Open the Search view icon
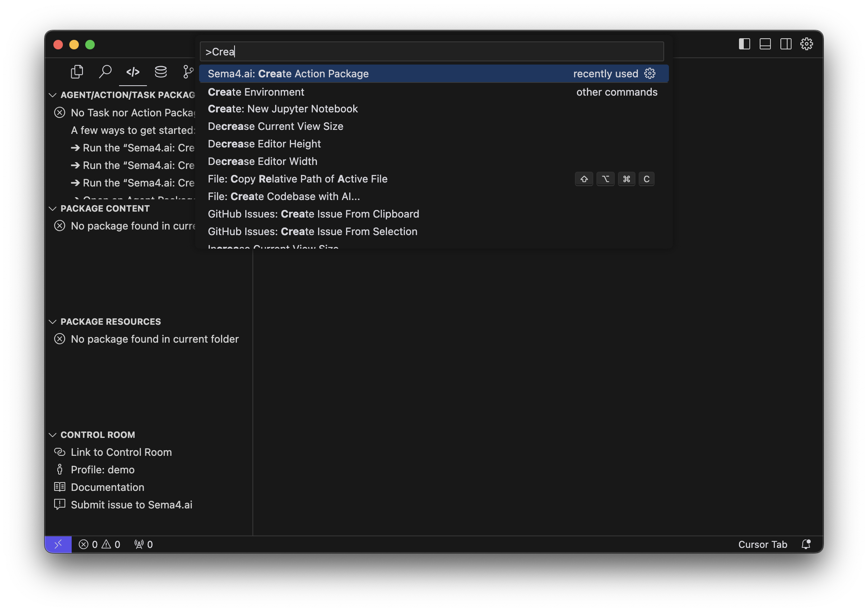The image size is (868, 612). tap(105, 72)
